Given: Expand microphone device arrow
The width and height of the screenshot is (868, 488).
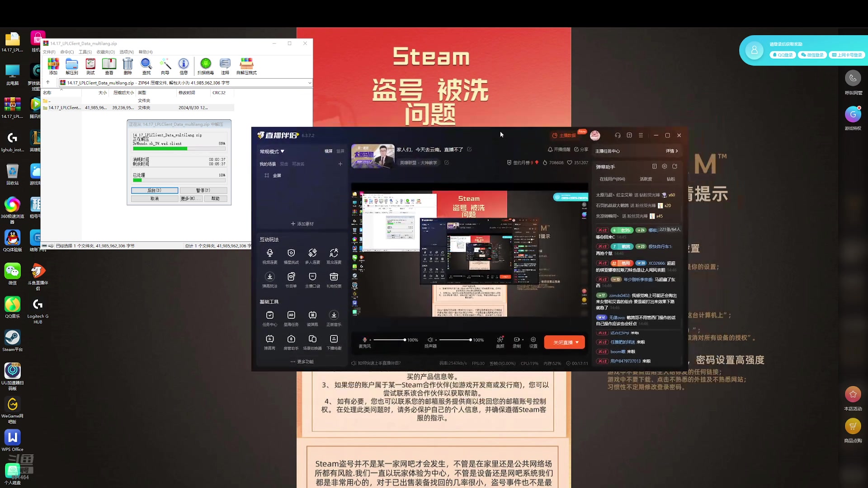Looking at the screenshot, I should (370, 340).
